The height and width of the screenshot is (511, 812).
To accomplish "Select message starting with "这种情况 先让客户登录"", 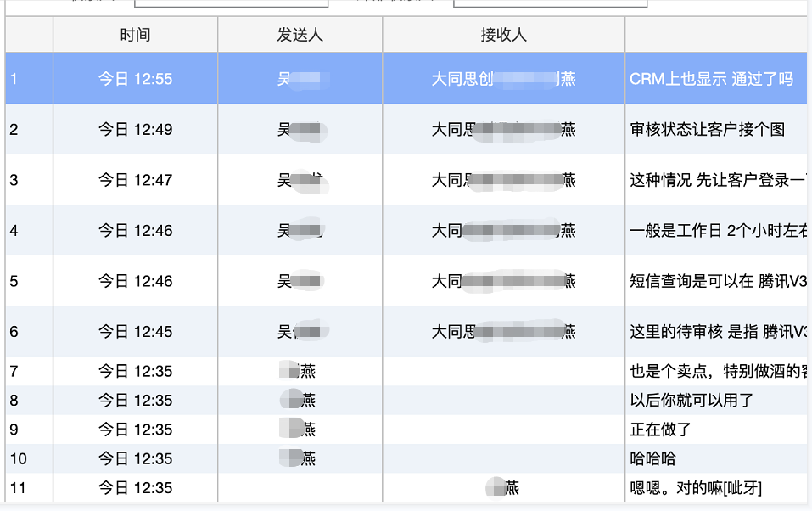I will coord(717,180).
